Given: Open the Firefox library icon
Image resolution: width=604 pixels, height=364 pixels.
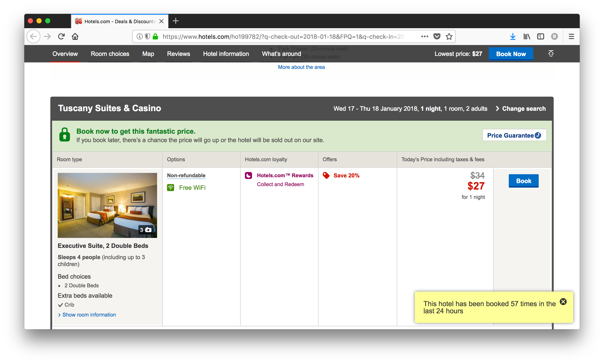Looking at the screenshot, I should coord(527,36).
